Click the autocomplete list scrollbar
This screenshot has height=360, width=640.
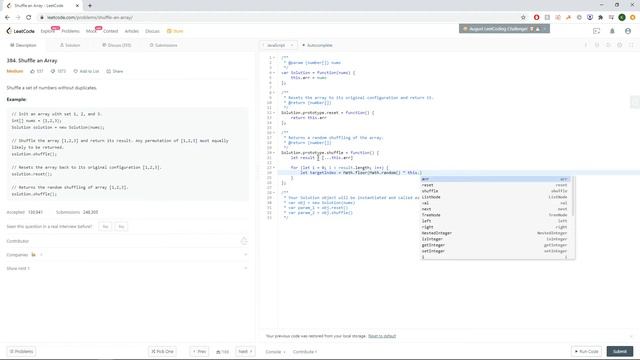tap(573, 196)
